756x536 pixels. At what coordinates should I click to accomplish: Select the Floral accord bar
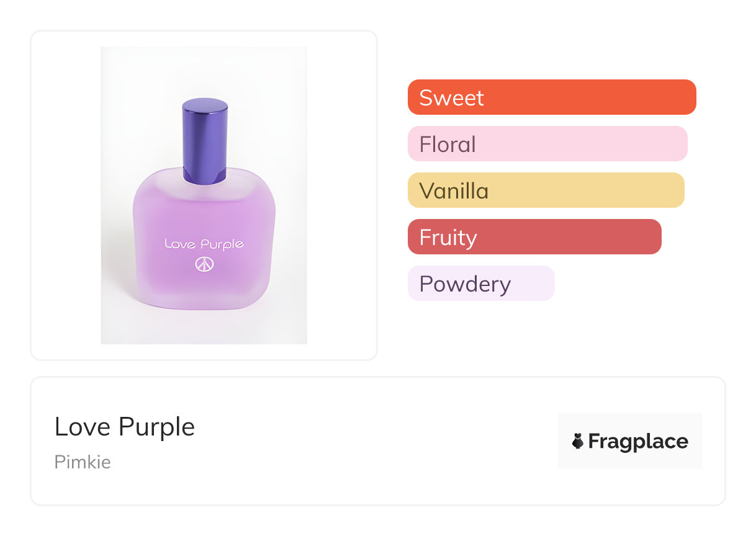[x=547, y=144]
